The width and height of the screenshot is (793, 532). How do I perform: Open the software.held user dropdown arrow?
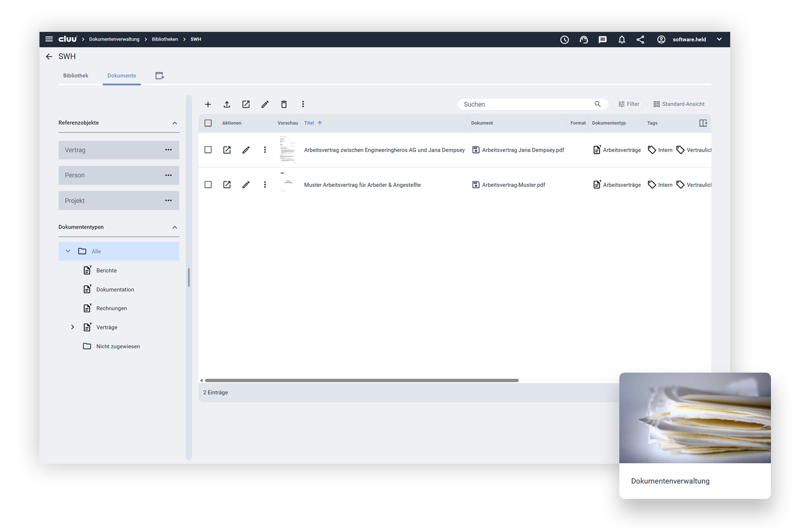(x=719, y=39)
